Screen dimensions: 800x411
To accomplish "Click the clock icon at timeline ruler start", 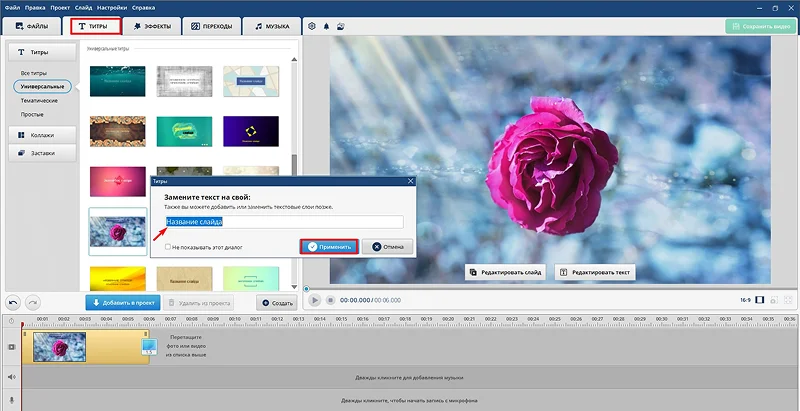I will point(11,321).
